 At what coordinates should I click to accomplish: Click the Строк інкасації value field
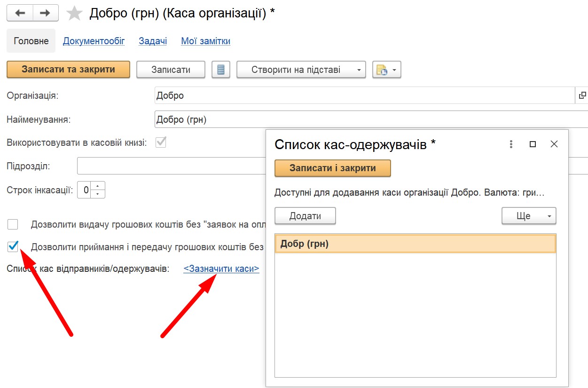pos(84,190)
